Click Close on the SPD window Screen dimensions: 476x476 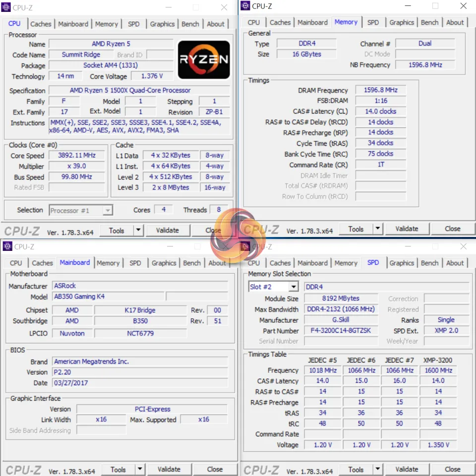(452, 469)
